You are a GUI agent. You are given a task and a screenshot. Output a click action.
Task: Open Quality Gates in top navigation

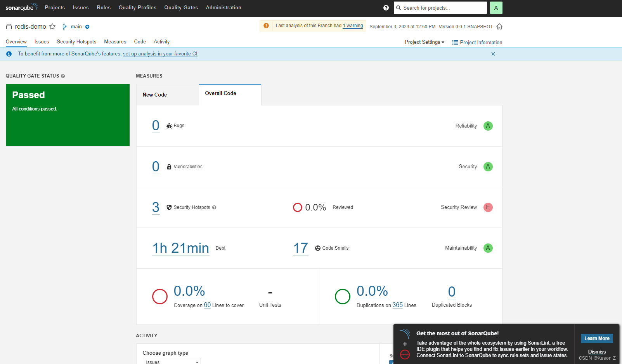coord(181,8)
